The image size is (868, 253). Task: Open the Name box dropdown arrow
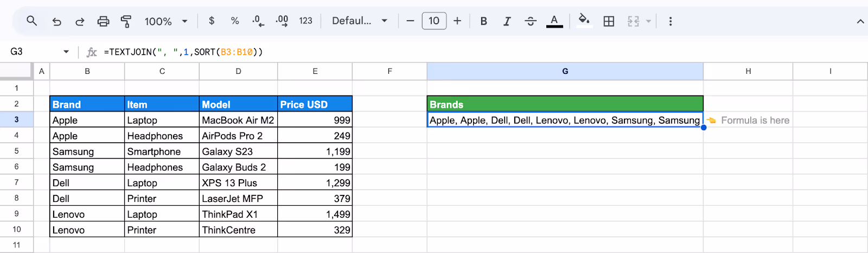66,52
